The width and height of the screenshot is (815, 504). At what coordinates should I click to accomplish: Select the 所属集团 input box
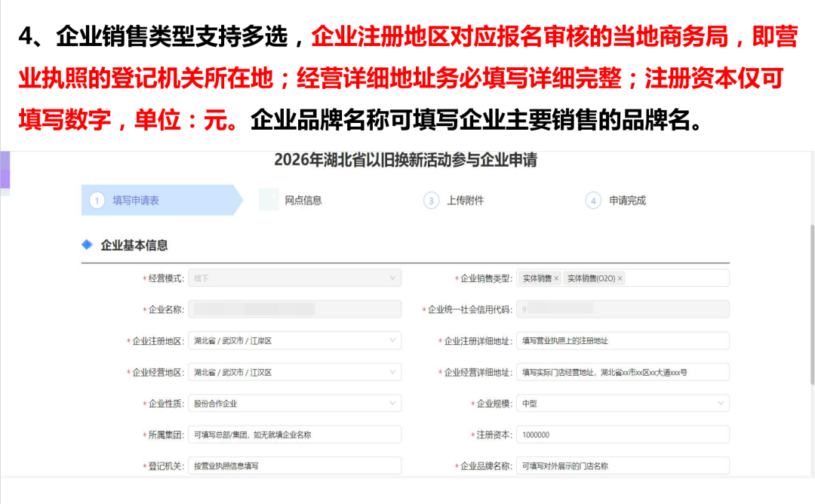294,435
